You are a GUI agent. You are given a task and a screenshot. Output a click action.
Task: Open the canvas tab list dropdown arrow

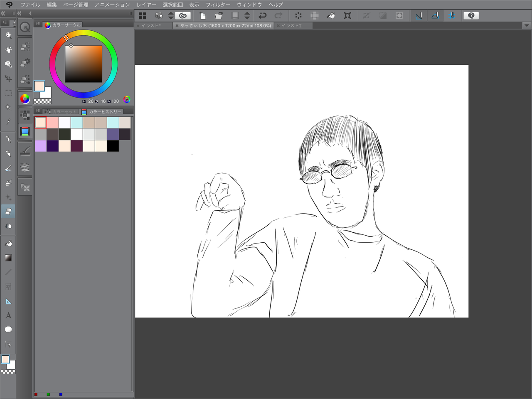coord(527,25)
